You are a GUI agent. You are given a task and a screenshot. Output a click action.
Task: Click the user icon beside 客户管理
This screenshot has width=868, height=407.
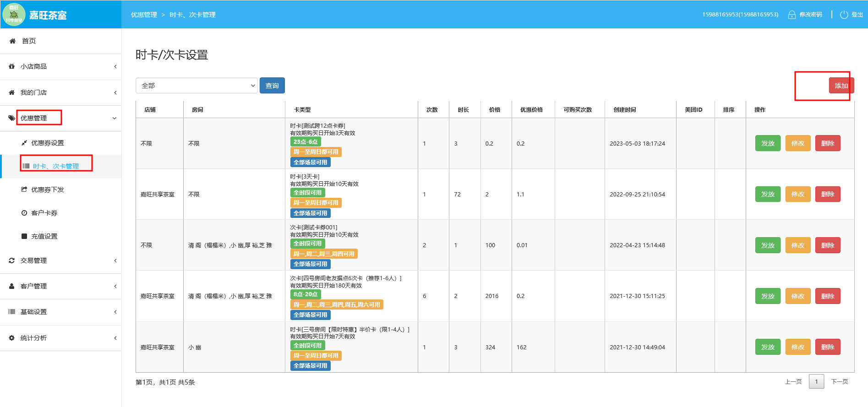(x=12, y=286)
